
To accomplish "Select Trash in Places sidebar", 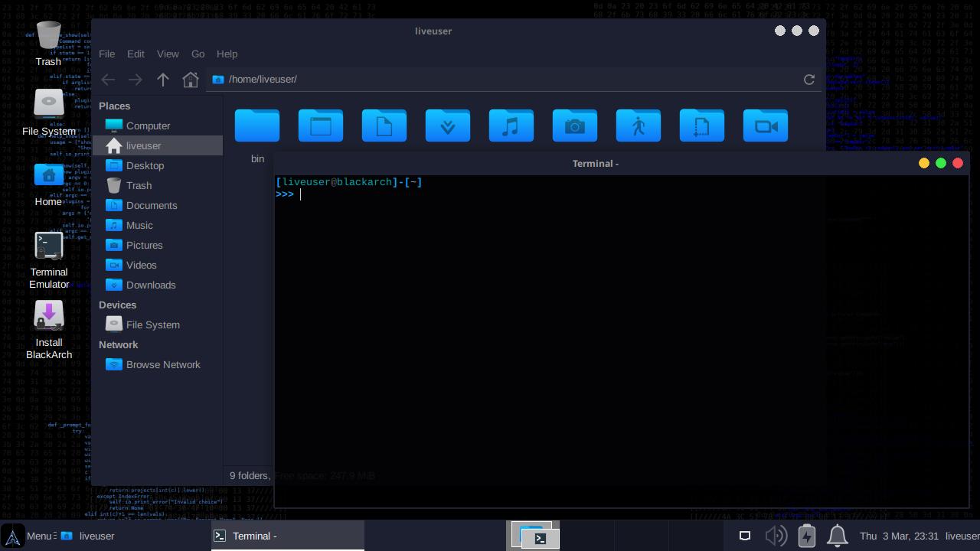I will point(158,185).
